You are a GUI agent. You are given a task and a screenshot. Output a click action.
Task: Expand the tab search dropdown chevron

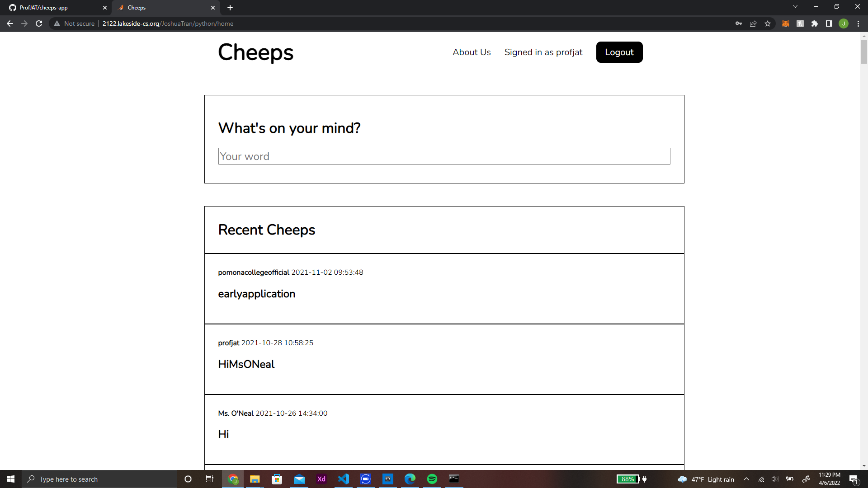795,7
